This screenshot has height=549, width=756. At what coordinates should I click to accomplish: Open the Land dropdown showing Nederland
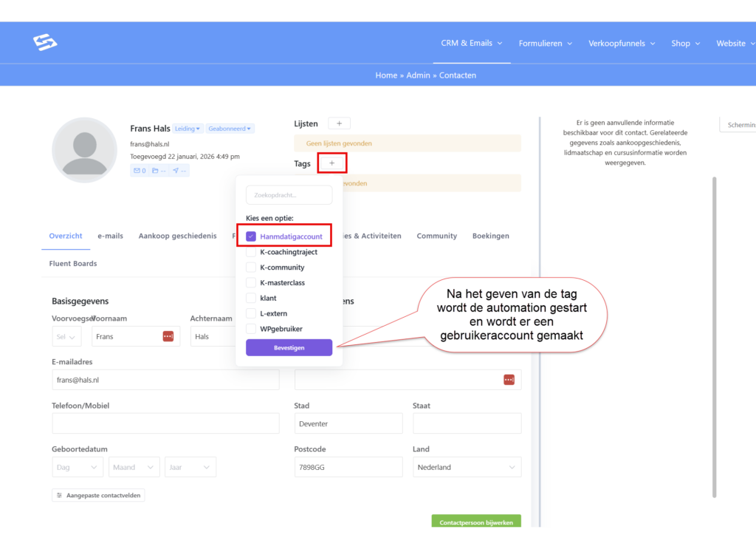click(x=466, y=467)
